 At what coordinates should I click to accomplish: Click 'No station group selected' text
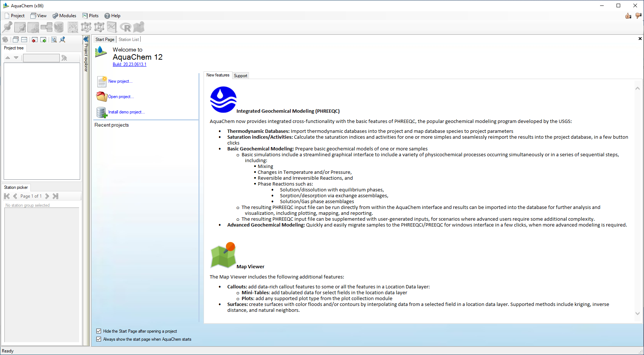(x=27, y=205)
